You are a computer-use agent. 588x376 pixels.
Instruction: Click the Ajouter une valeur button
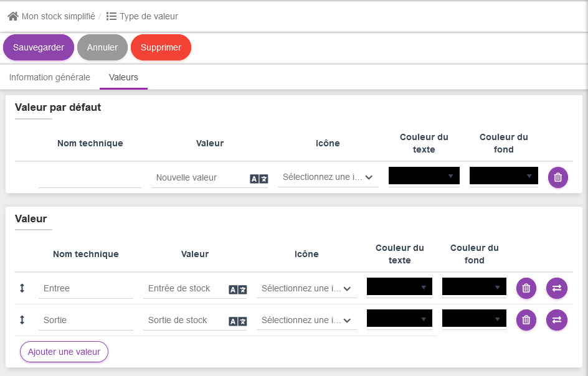click(x=64, y=352)
